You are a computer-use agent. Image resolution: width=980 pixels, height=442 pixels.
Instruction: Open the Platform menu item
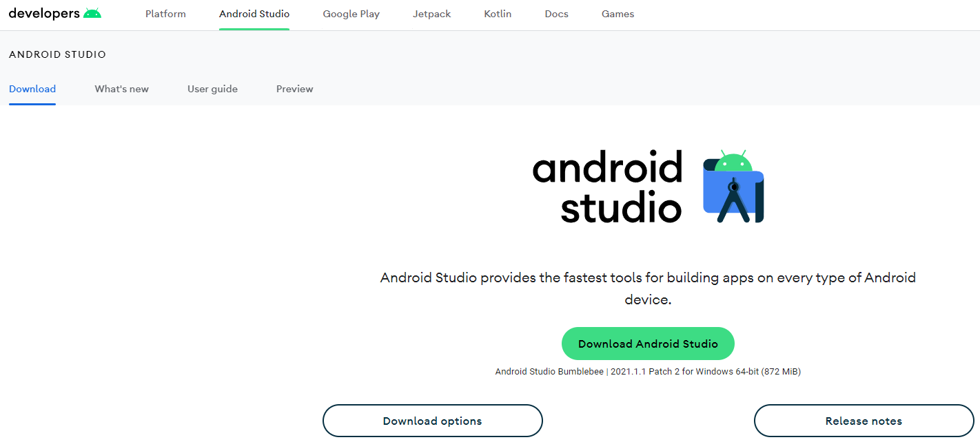tap(165, 14)
